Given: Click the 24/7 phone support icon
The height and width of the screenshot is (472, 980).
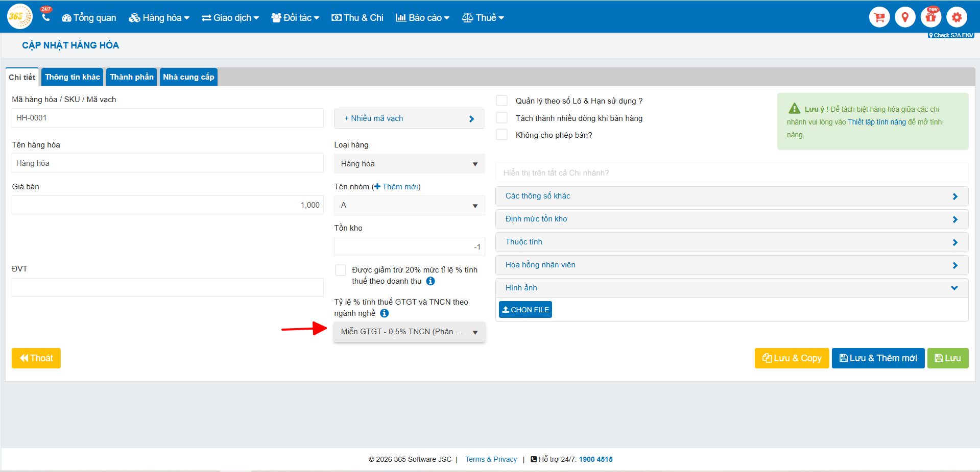Looking at the screenshot, I should pyautogui.click(x=46, y=17).
